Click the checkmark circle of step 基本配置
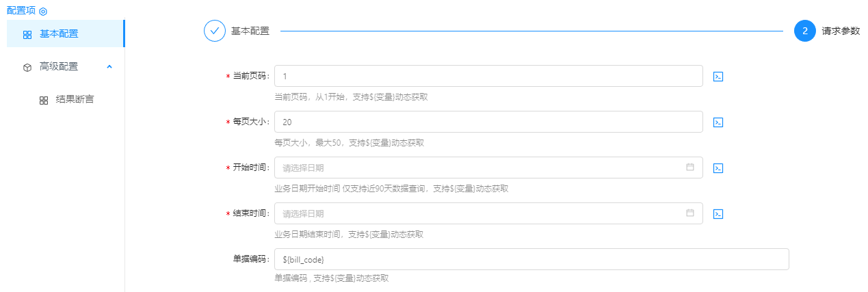The height and width of the screenshot is (292, 868). 215,31
